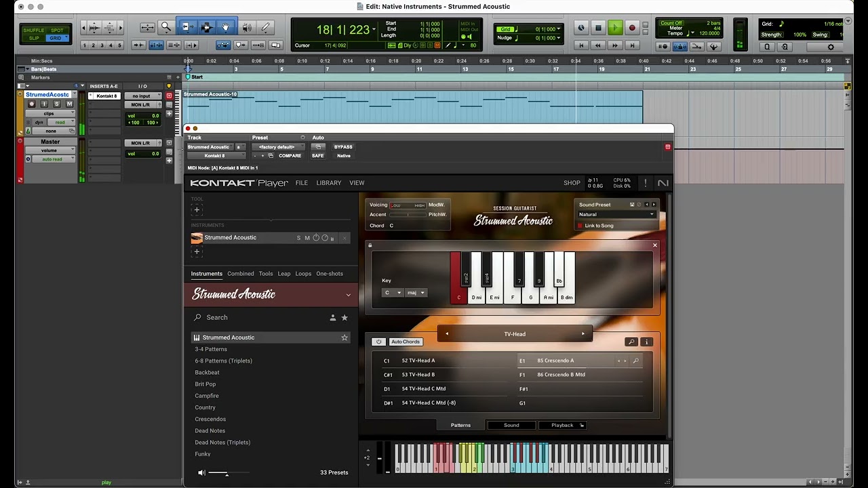Click previous pattern set arrow left of TV-Head
The image size is (868, 488).
click(x=447, y=334)
